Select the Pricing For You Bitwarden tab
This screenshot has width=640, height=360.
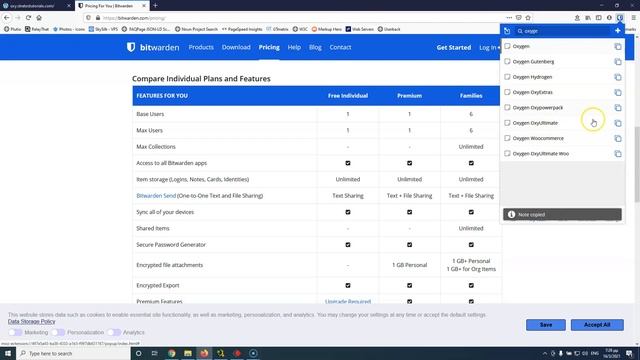[x=111, y=6]
